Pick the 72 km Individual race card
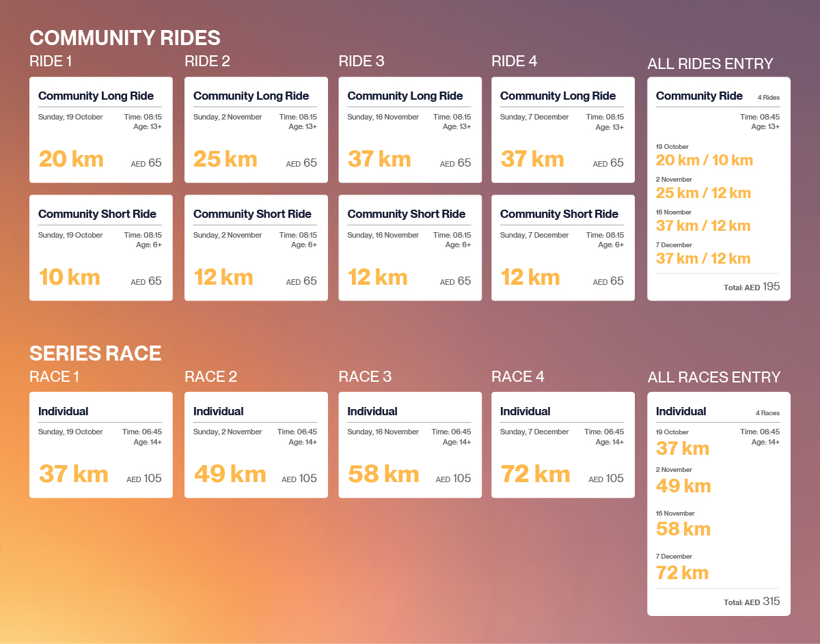This screenshot has width=820, height=644. (x=562, y=445)
